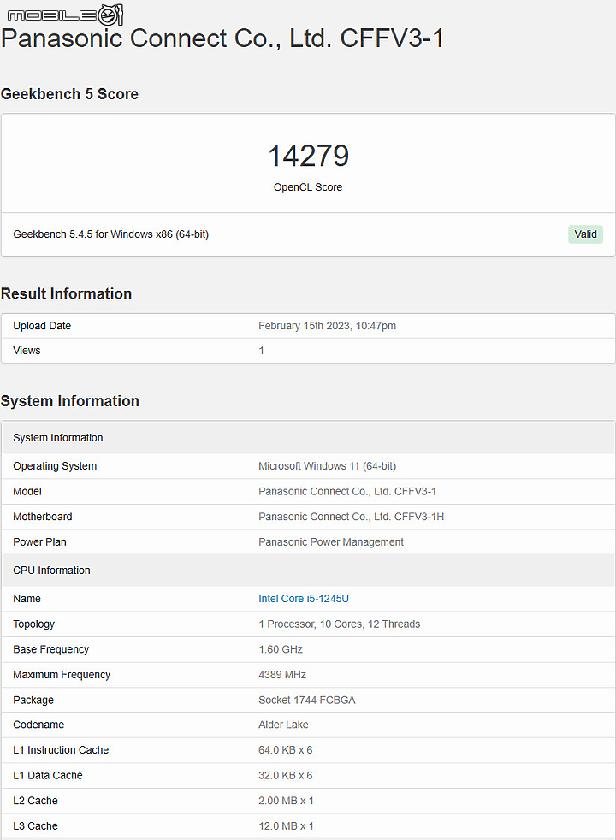This screenshot has width=616, height=840.
Task: Select the Panasonic Power Management value
Action: [331, 542]
